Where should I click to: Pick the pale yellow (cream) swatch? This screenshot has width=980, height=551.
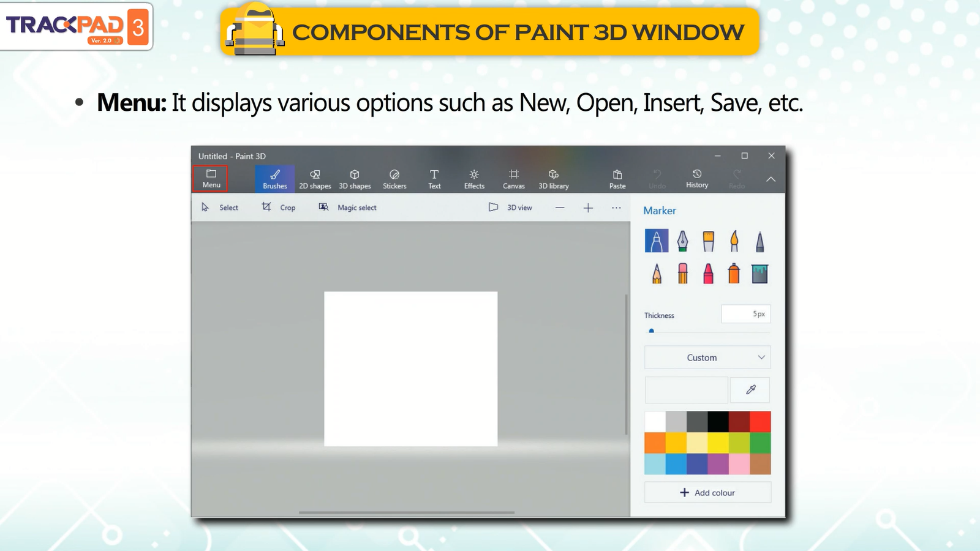point(697,443)
